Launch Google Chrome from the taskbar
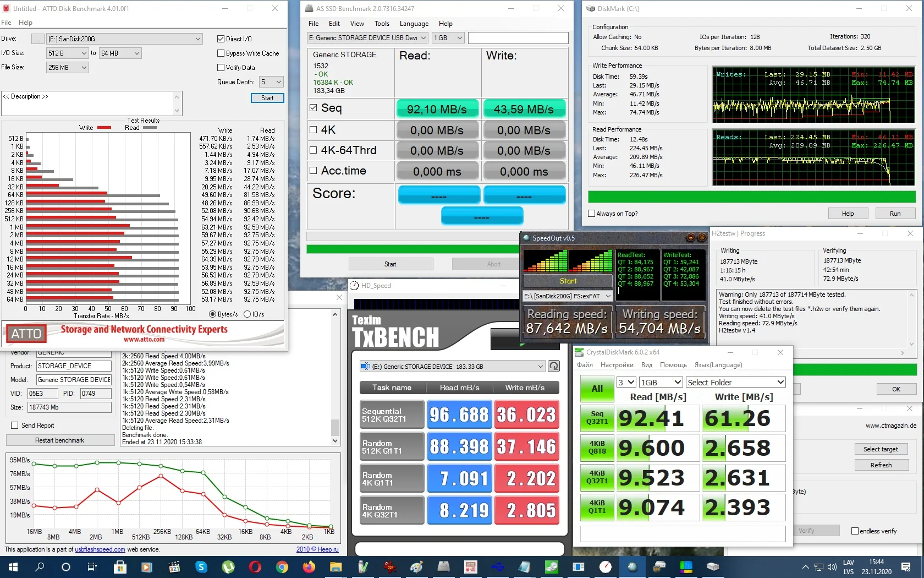 coord(282,566)
